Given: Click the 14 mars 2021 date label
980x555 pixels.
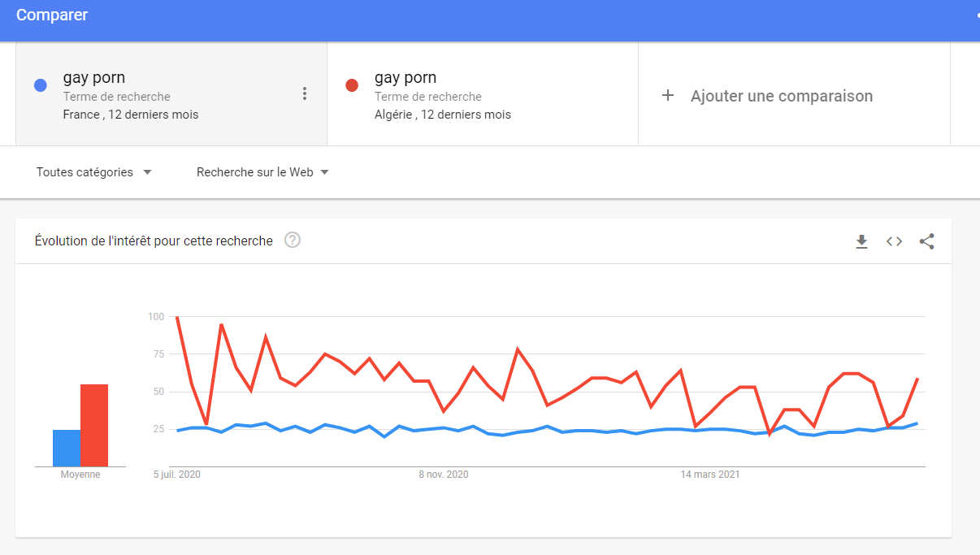Looking at the screenshot, I should point(709,475).
